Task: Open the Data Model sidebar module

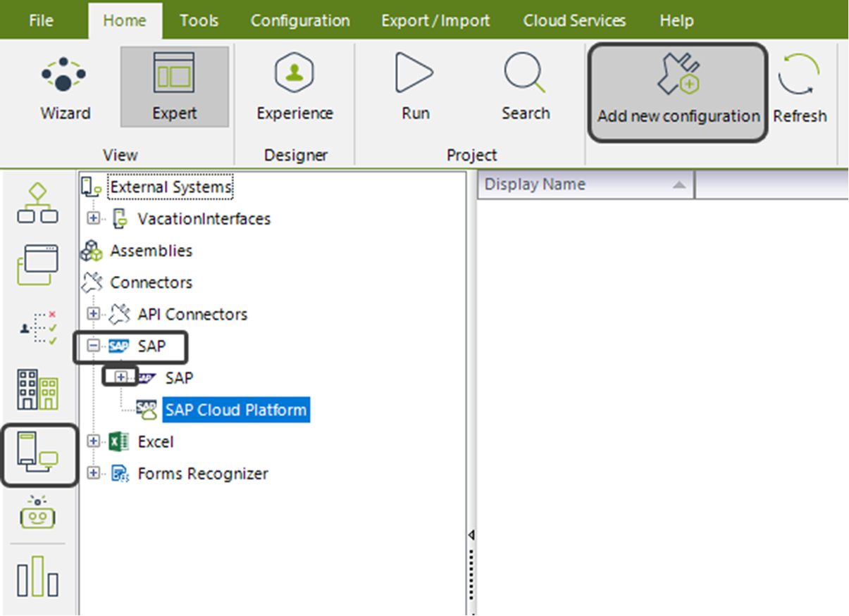Action: click(x=37, y=264)
